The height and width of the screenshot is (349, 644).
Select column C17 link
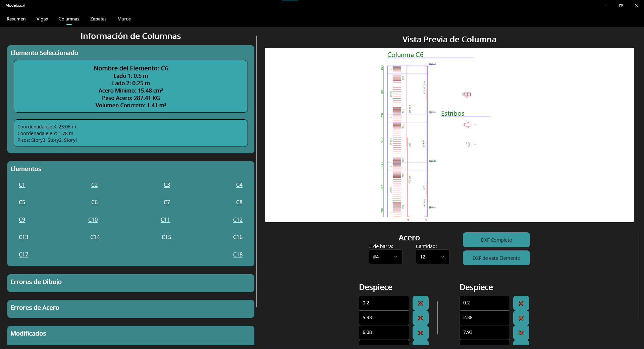click(23, 255)
